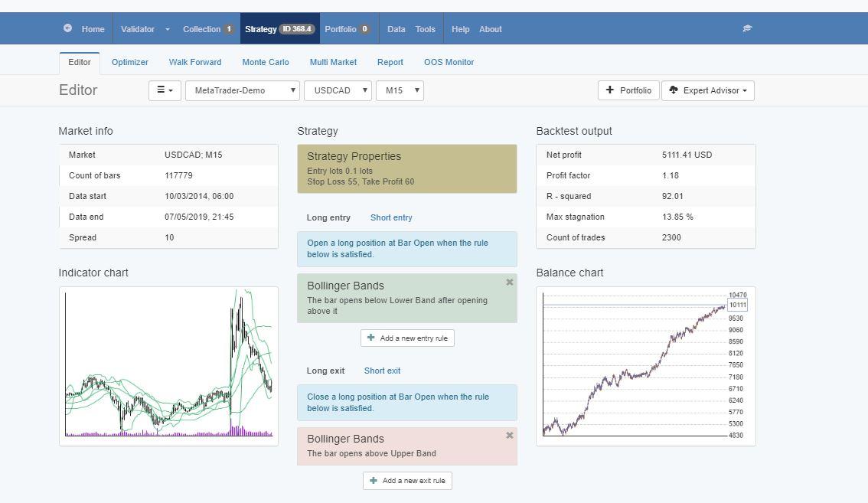Image resolution: width=868 pixels, height=503 pixels.
Task: Open the Portfolio navigation item
Action: tap(341, 29)
